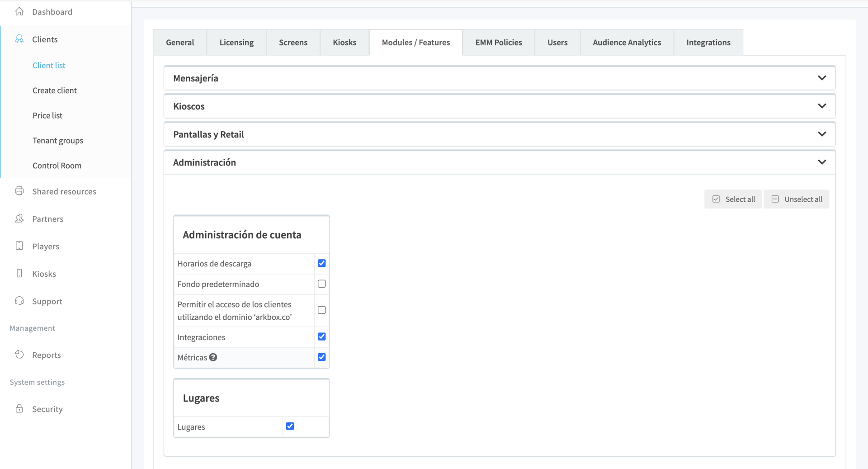Click the Support headset icon

pos(19,301)
